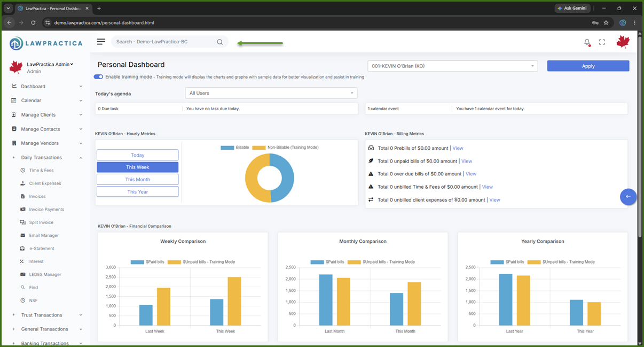The height and width of the screenshot is (347, 644).
Task: Click the '0 Due task' agenda cell
Action: pos(139,109)
